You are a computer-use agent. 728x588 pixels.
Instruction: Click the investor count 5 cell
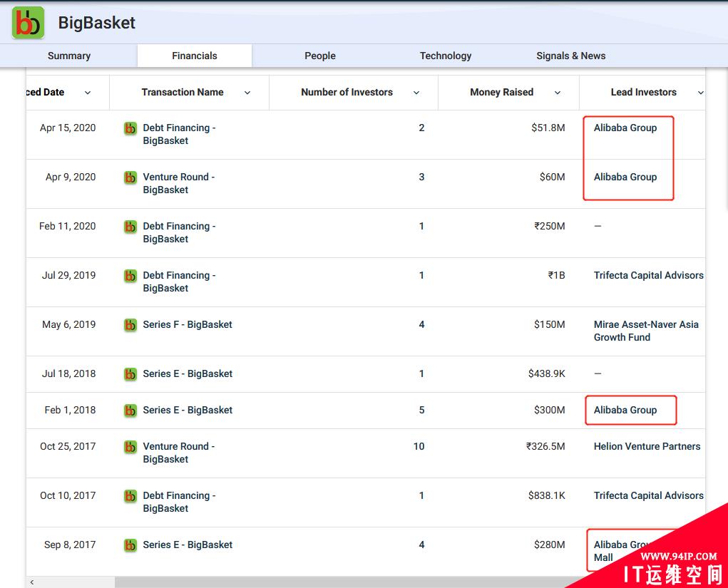point(421,410)
